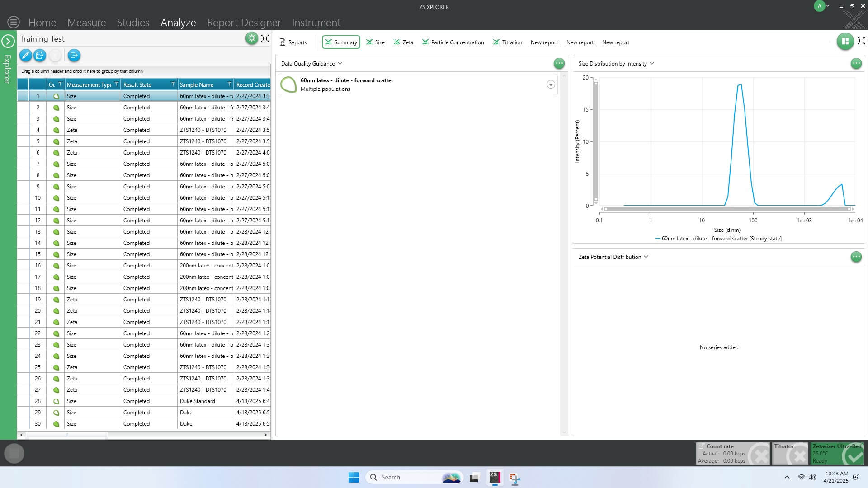Click the blue export icon by the pencil
The image size is (868, 488).
tap(40, 55)
